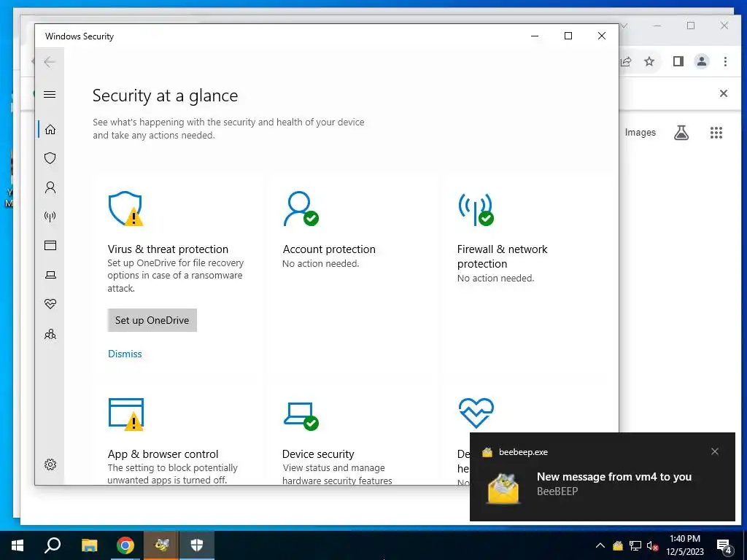
Task: Open App & browser control sidebar icon
Action: 50,245
